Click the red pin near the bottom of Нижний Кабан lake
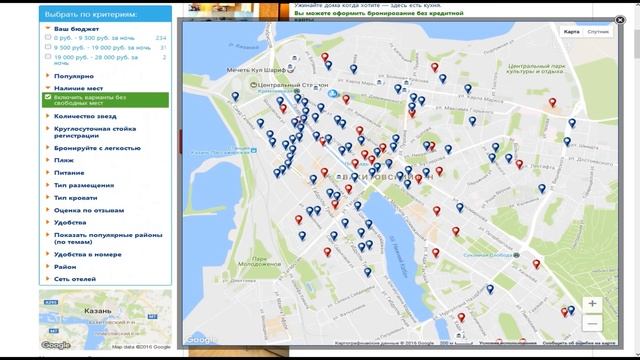 pyautogui.click(x=461, y=317)
